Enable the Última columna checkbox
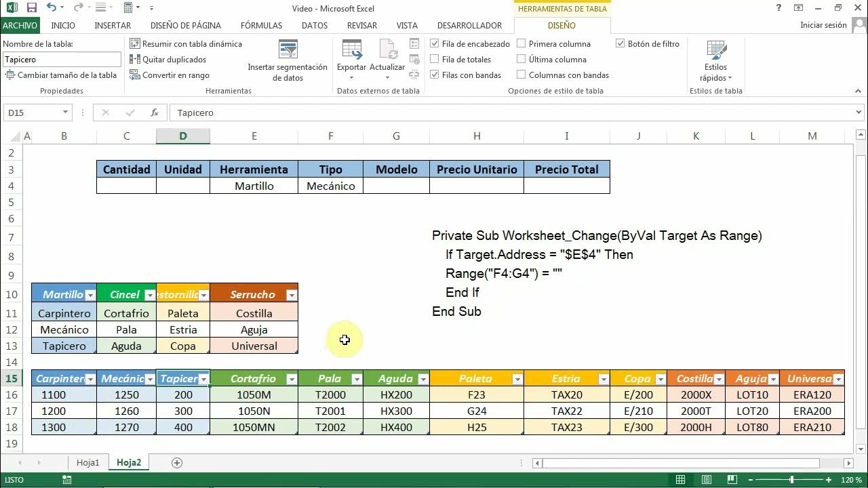Viewport: 868px width, 488px height. coord(521,59)
